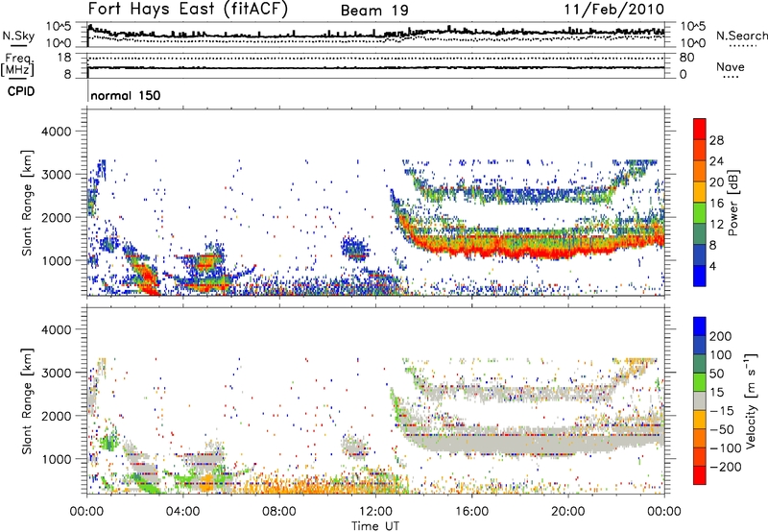Image resolution: width=768 pixels, height=532 pixels.
Task: Click '4000' on the power panel axis
Action: (56, 132)
